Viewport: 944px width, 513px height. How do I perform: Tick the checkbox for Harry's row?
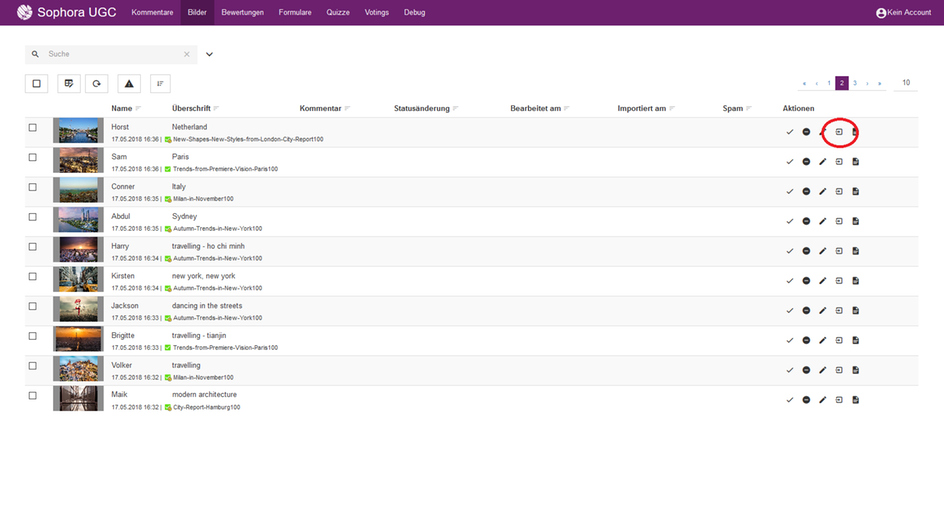pyautogui.click(x=33, y=247)
